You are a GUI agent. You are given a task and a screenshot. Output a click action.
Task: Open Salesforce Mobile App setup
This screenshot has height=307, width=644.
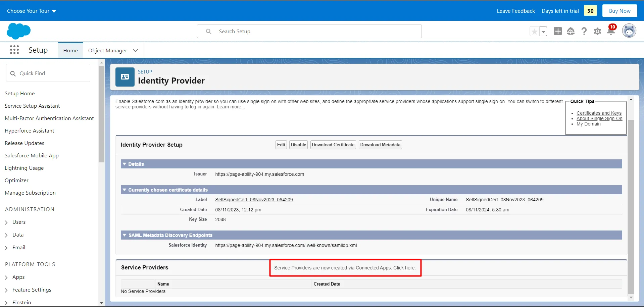32,156
